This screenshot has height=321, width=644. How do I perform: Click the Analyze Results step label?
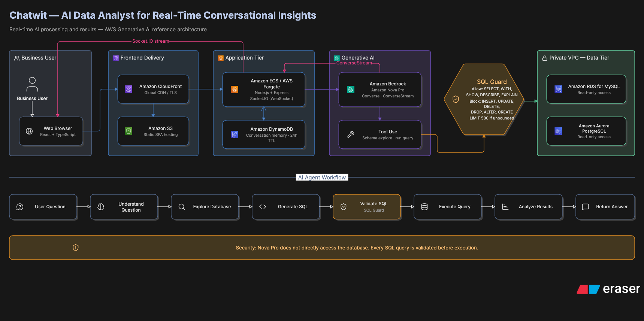click(536, 207)
